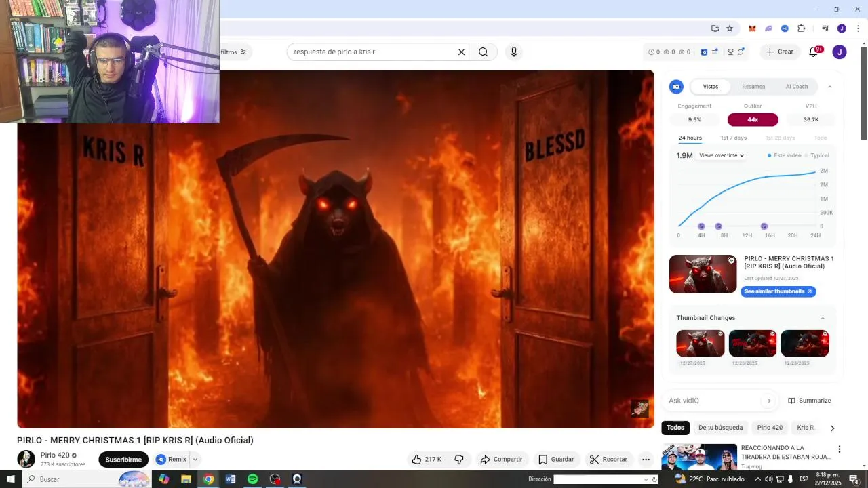868x488 pixels.
Task: Switch to the AI Coach tab
Action: (x=797, y=87)
